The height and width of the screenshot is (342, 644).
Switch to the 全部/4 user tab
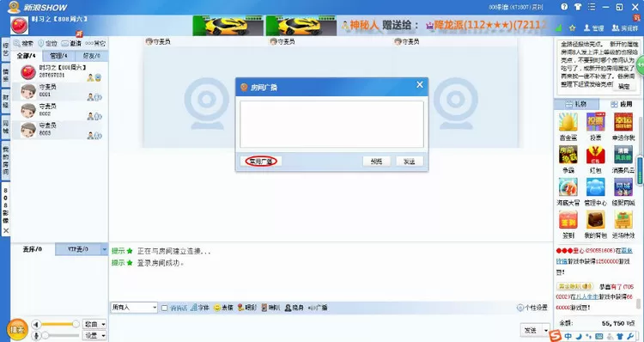coord(27,56)
